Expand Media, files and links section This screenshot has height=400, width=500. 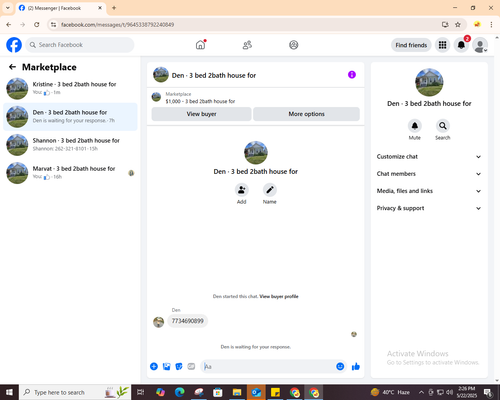[429, 191]
